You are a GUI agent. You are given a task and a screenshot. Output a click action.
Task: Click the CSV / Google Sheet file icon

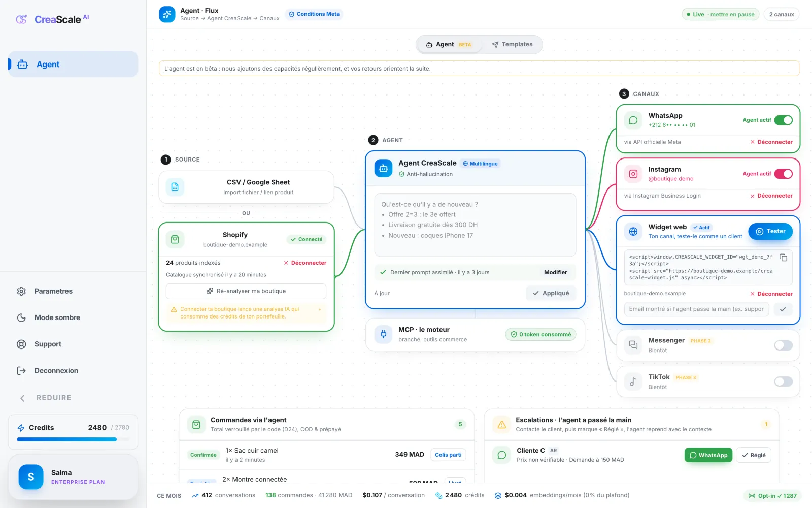point(175,187)
